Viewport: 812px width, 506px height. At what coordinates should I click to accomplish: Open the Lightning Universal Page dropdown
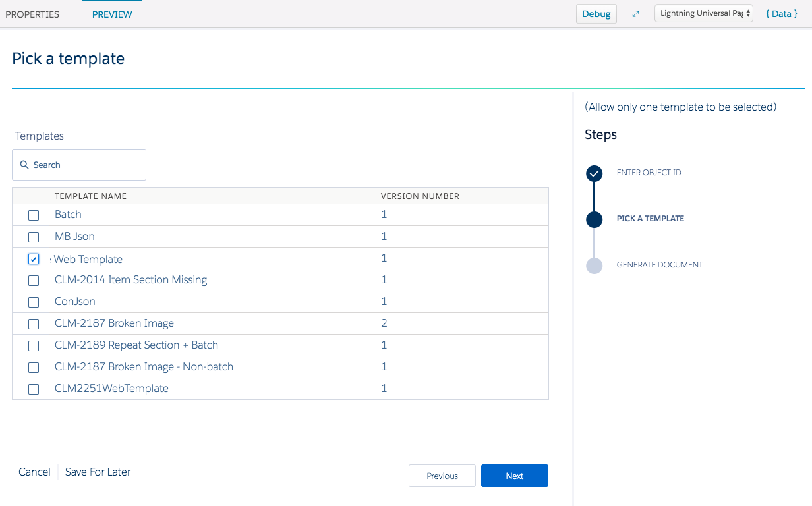[703, 13]
